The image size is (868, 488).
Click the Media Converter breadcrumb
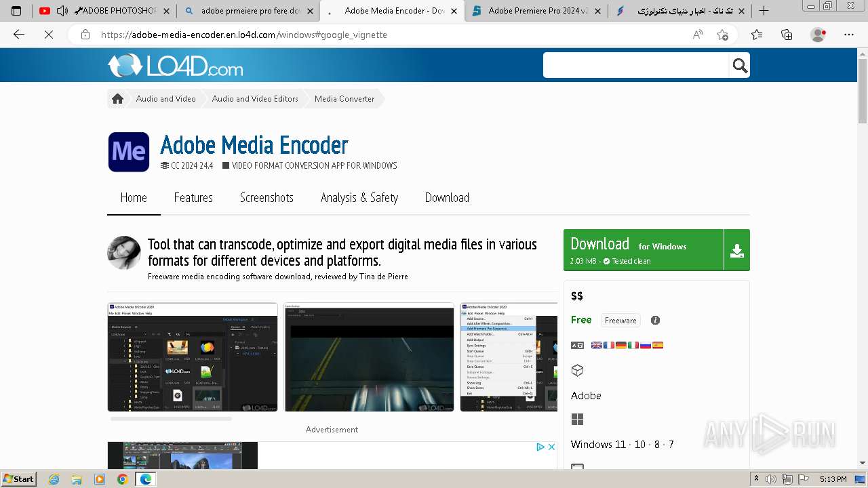[344, 99]
